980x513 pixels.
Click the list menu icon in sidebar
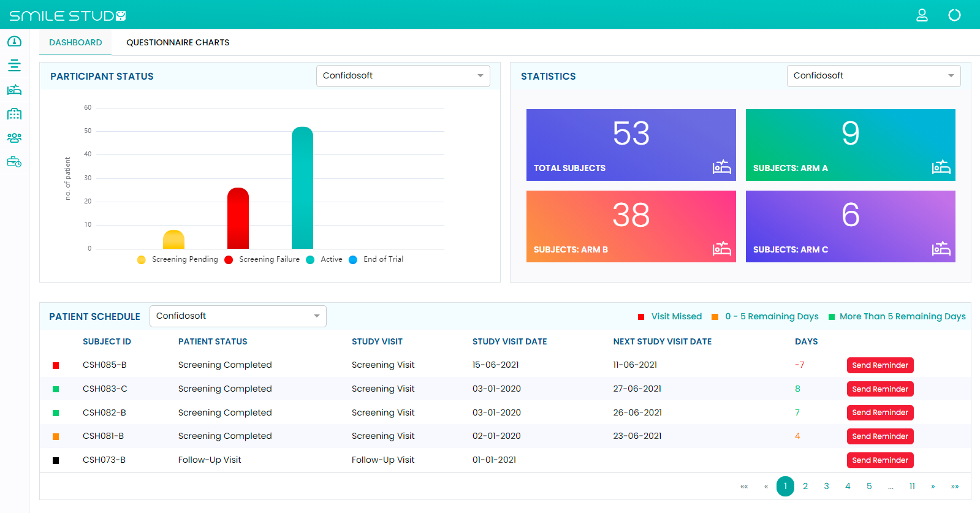tap(14, 66)
